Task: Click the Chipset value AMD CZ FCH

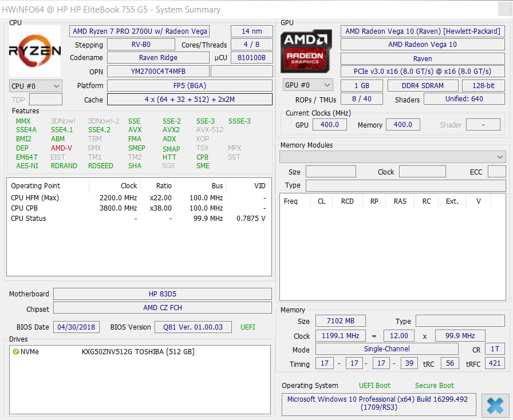Action: coord(163,307)
